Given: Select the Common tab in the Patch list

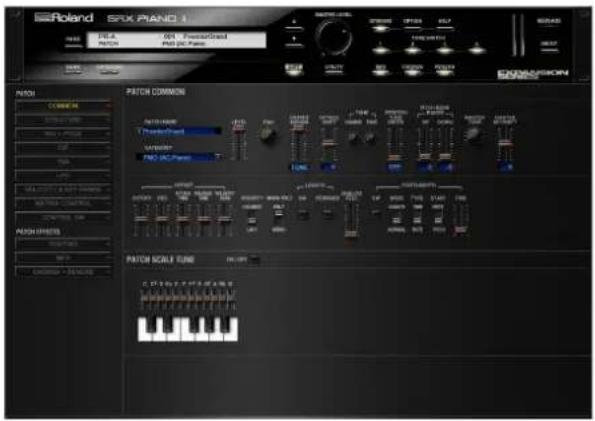Looking at the screenshot, I should (63, 106).
